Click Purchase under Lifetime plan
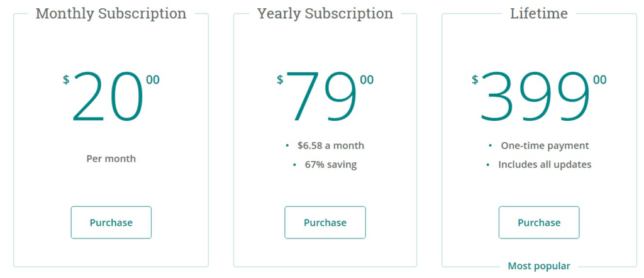This screenshot has height=278, width=644. 539,223
